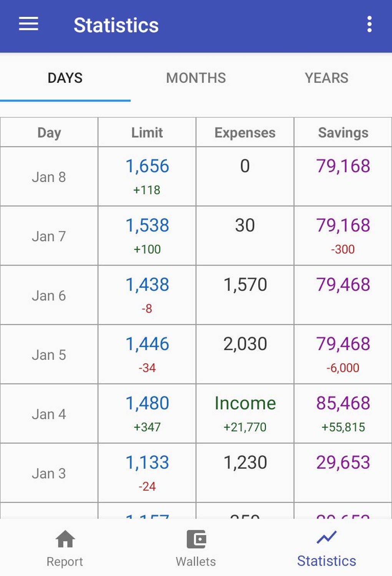Viewport: 392px width, 576px height.
Task: Switch to the DAYS tab
Action: coord(65,78)
